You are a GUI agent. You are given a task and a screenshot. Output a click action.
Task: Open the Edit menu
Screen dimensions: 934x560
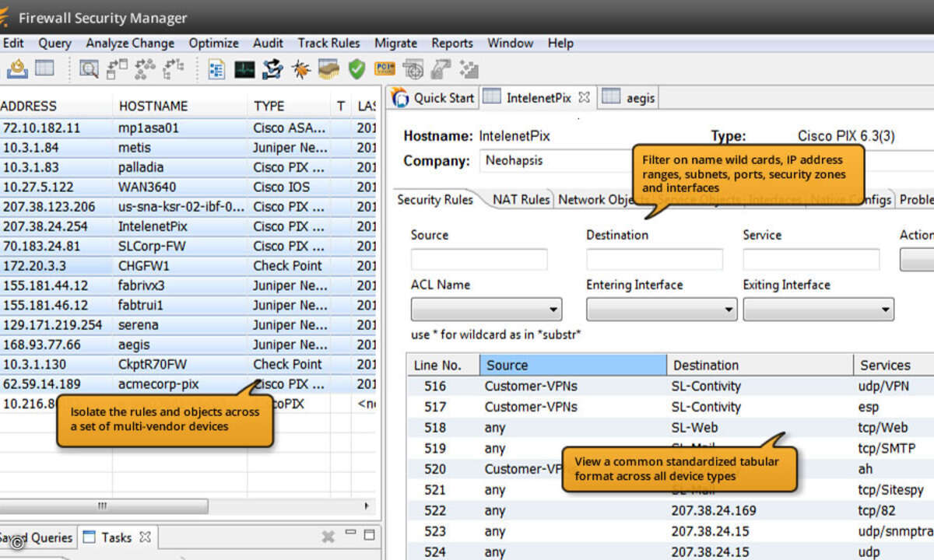click(13, 44)
